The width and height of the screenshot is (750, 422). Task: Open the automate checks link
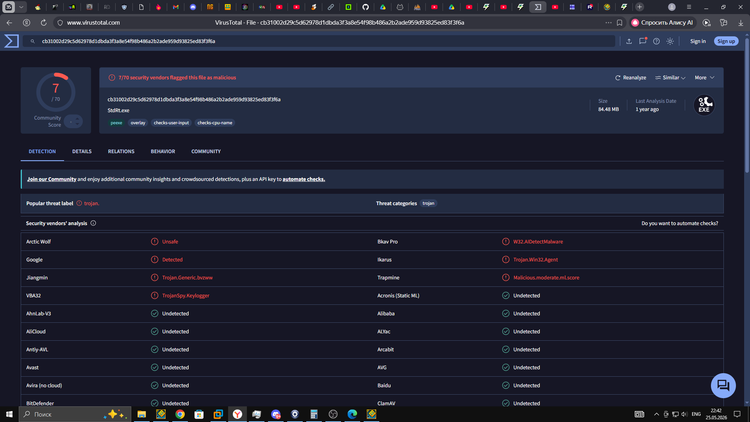coord(304,179)
